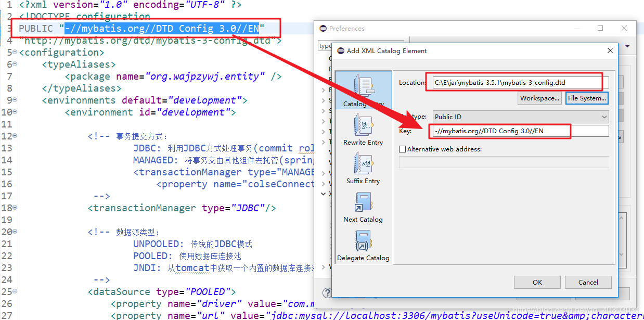Click the help question mark icon in Preferences
The height and width of the screenshot is (320, 644).
click(x=327, y=293)
